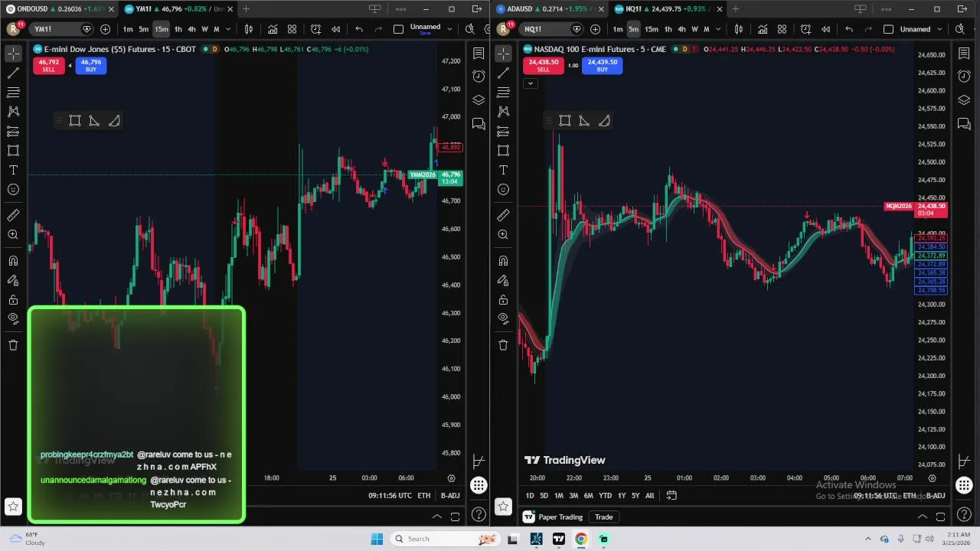Open object tree layers icon in right NQ1! window
Screen dimensions: 980x551
point(964,100)
